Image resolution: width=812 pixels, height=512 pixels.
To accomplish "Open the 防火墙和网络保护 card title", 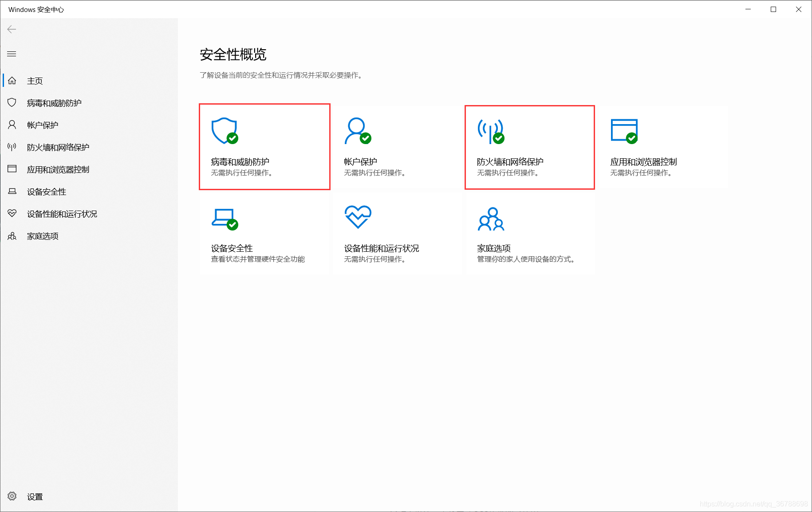I will pos(510,162).
